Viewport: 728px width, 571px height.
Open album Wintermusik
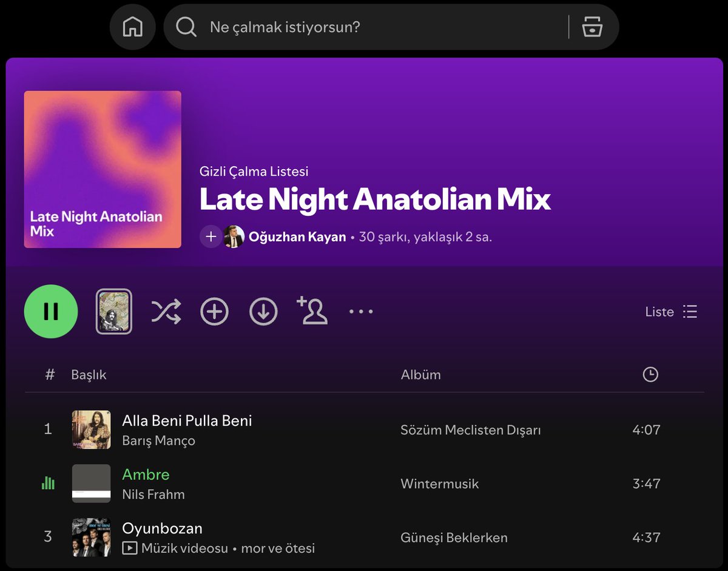point(439,484)
